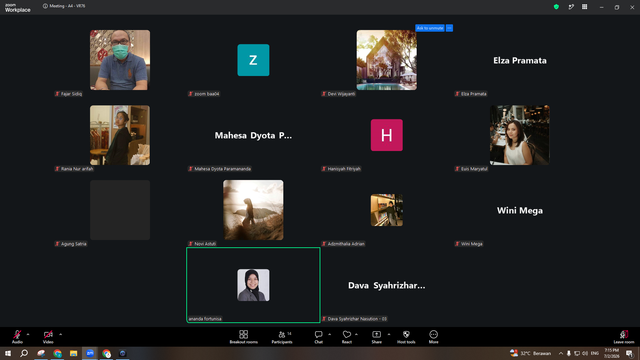640x360 pixels.
Task: Open Breakout rooms from the meeting toolbar
Action: click(x=243, y=337)
